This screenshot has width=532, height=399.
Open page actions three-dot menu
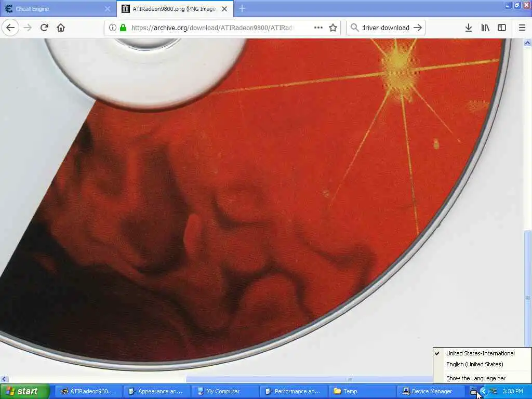(318, 28)
